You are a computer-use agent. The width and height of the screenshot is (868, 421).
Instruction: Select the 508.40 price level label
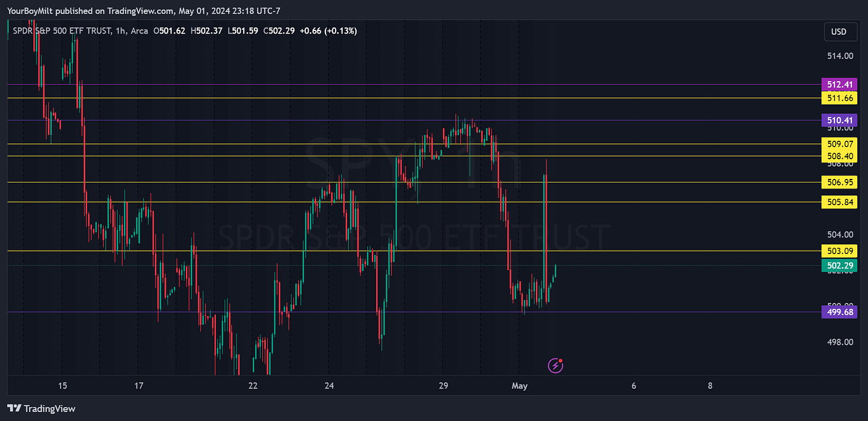[839, 156]
